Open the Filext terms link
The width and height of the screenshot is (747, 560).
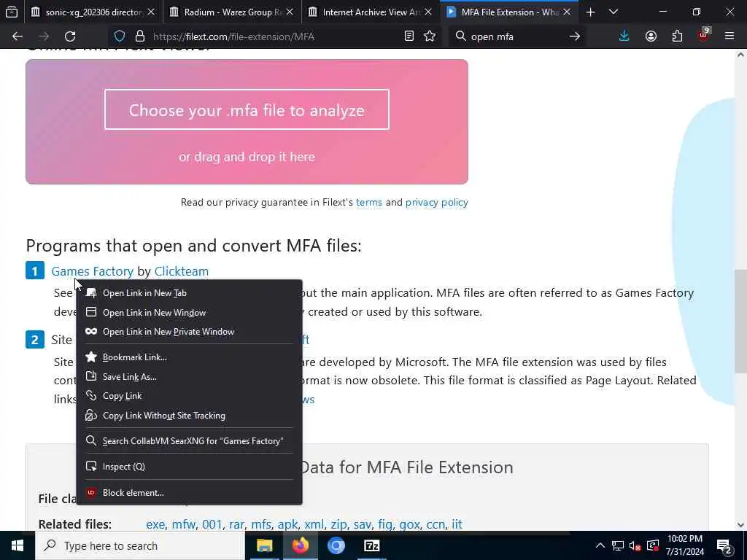click(368, 202)
